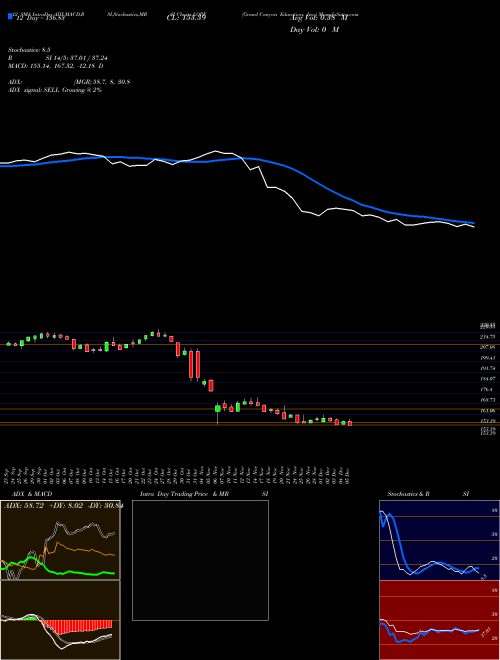Click the empty Intra Day Trading chart box
Screen dimensions: 500x660
200,560
